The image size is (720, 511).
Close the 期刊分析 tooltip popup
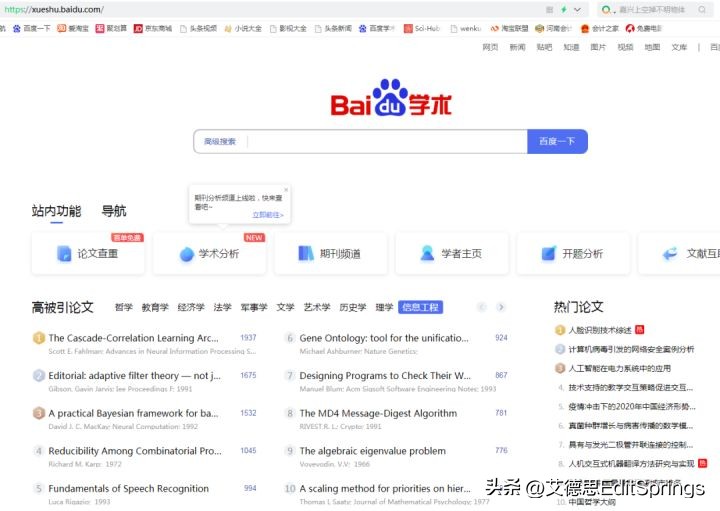click(286, 189)
